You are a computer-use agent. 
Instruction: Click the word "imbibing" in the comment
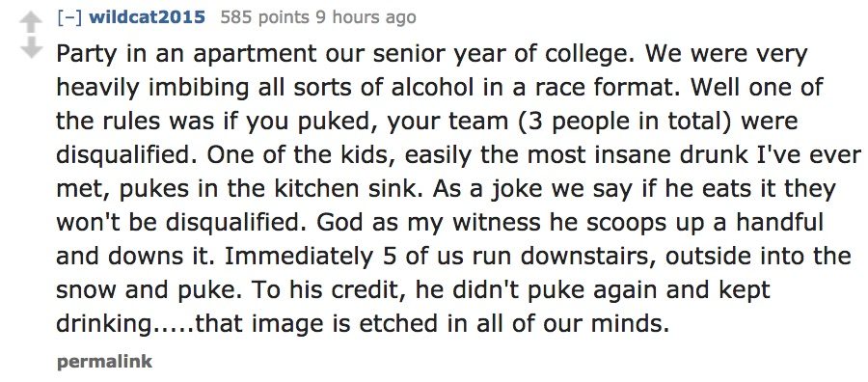click(184, 88)
